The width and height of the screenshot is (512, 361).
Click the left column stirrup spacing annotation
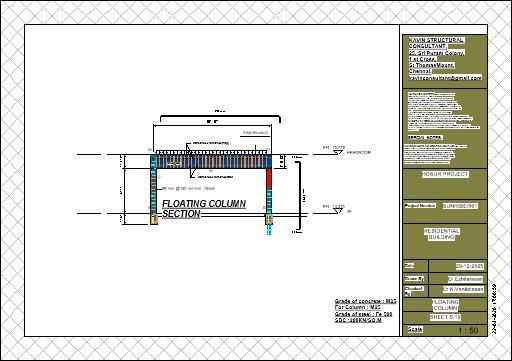pos(188,189)
